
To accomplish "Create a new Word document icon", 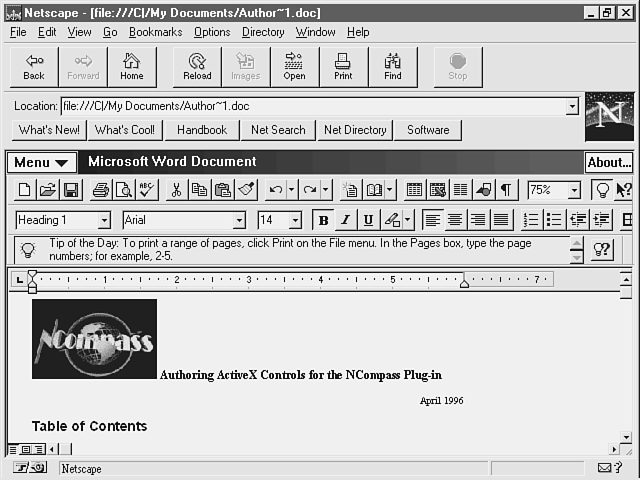I will tap(24, 190).
